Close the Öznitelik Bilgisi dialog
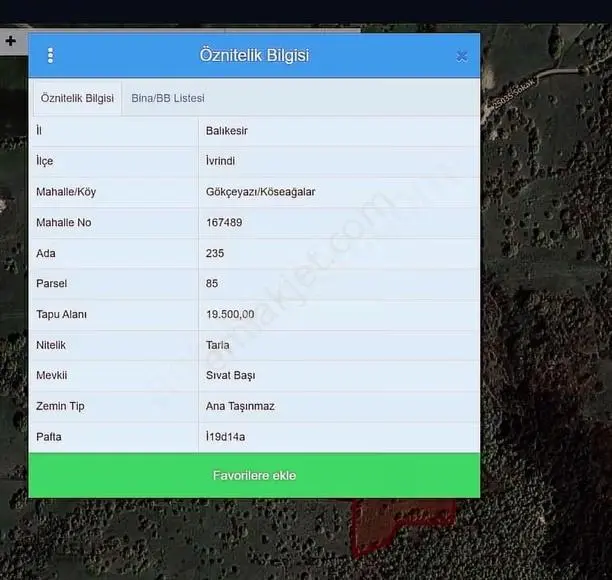 pos(461,56)
